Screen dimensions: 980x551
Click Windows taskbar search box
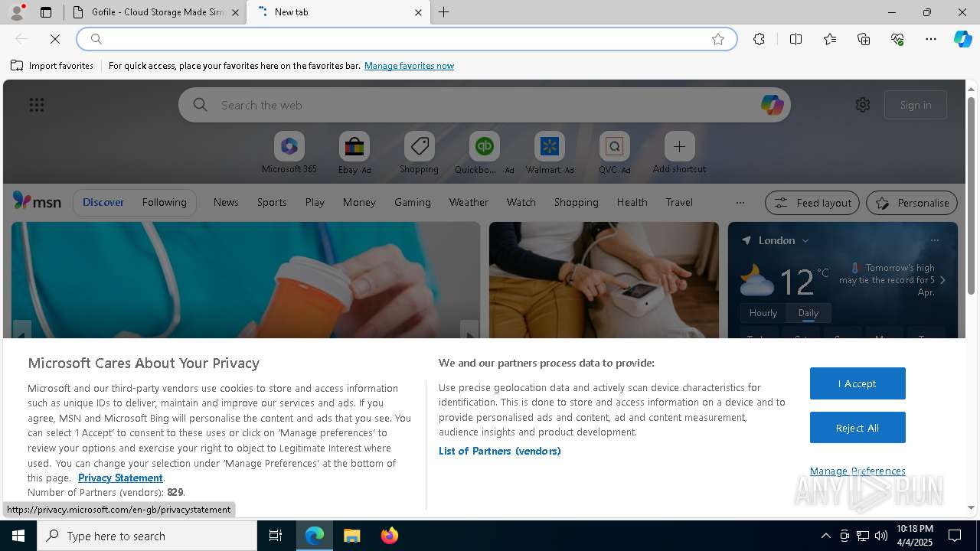(x=147, y=536)
